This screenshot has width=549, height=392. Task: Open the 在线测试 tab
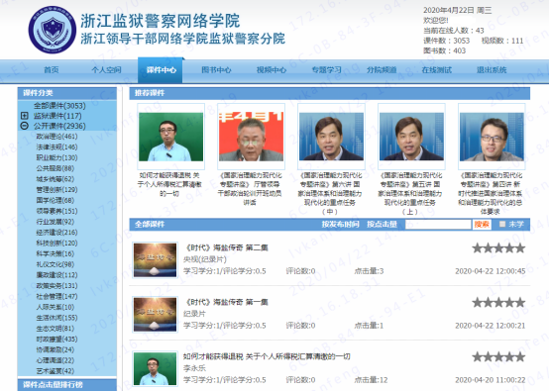pyautogui.click(x=437, y=70)
